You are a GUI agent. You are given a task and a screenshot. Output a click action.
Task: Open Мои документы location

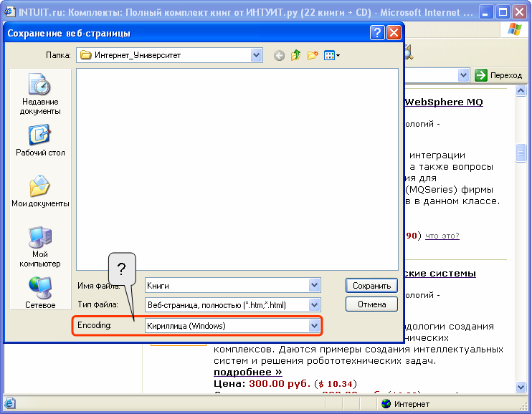point(40,191)
